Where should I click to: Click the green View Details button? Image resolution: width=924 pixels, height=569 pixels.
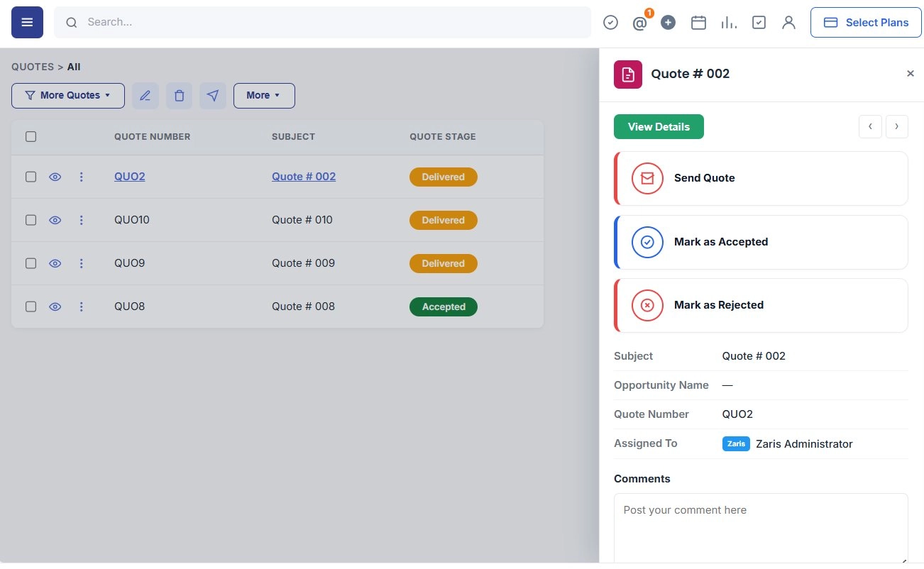659,126
